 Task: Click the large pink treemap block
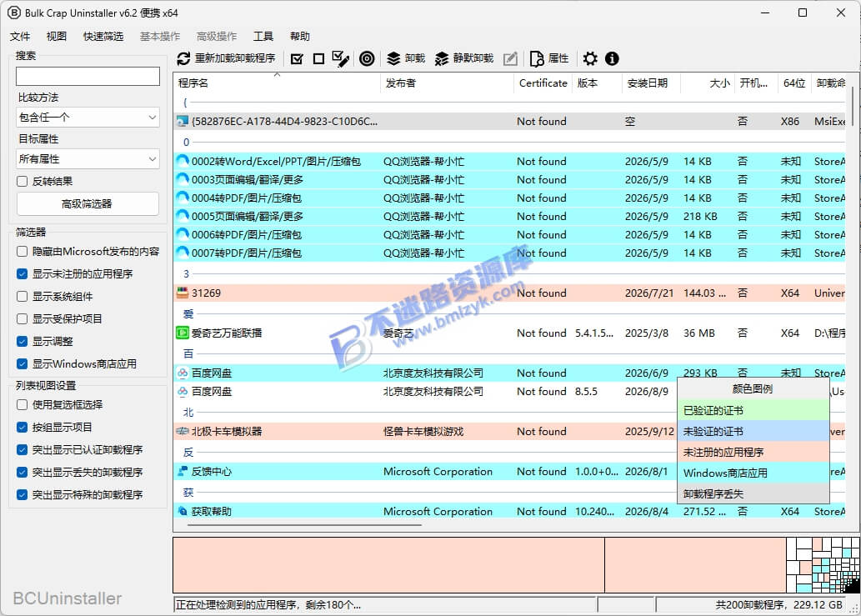388,565
